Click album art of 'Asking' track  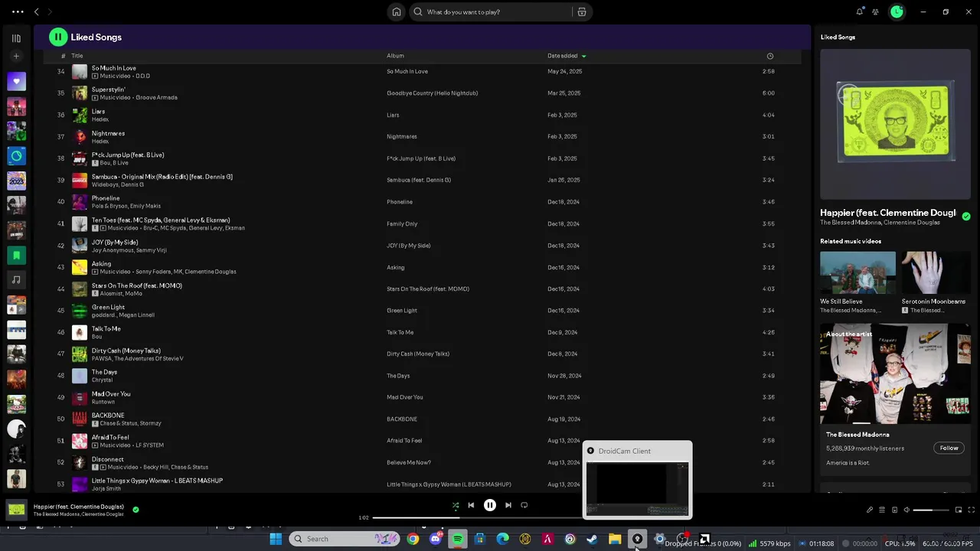coord(80,267)
